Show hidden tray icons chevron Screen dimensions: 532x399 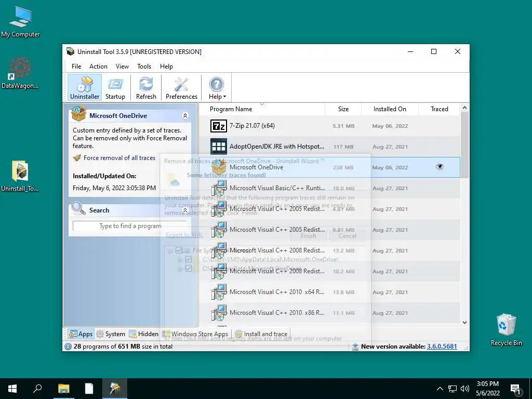pos(440,389)
